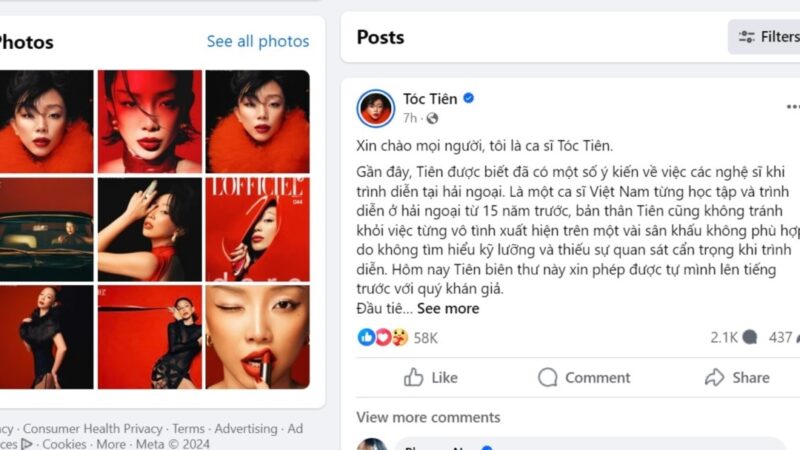Image resolution: width=800 pixels, height=450 pixels.
Task: Open the post three-dot options menu
Action: 792,107
